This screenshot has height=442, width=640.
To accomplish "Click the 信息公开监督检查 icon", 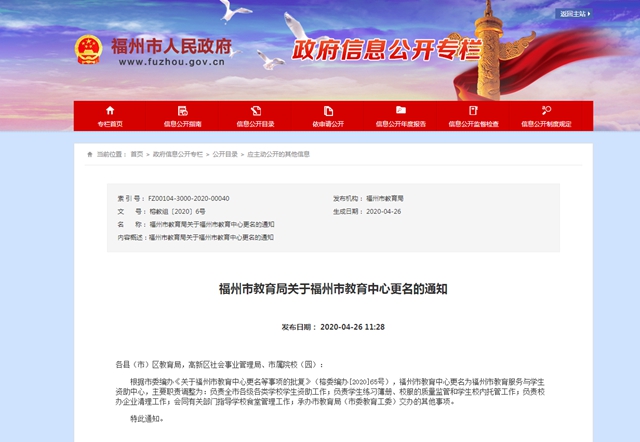I will 474,110.
